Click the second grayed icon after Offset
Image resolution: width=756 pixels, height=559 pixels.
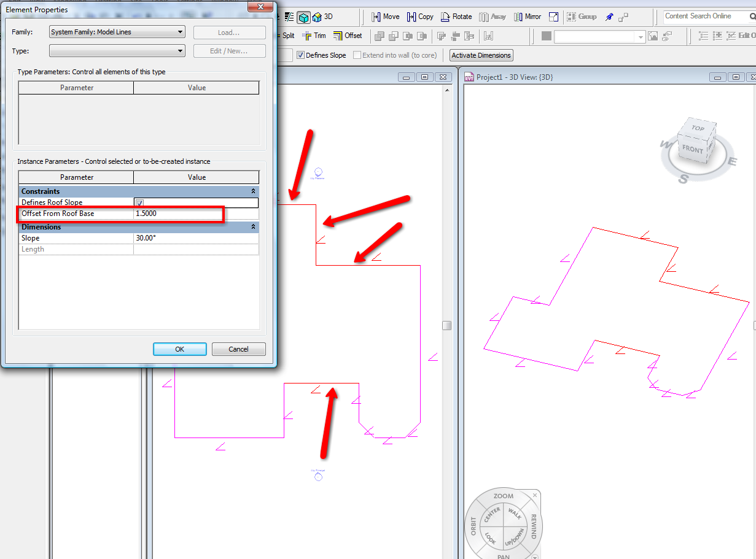pos(393,36)
